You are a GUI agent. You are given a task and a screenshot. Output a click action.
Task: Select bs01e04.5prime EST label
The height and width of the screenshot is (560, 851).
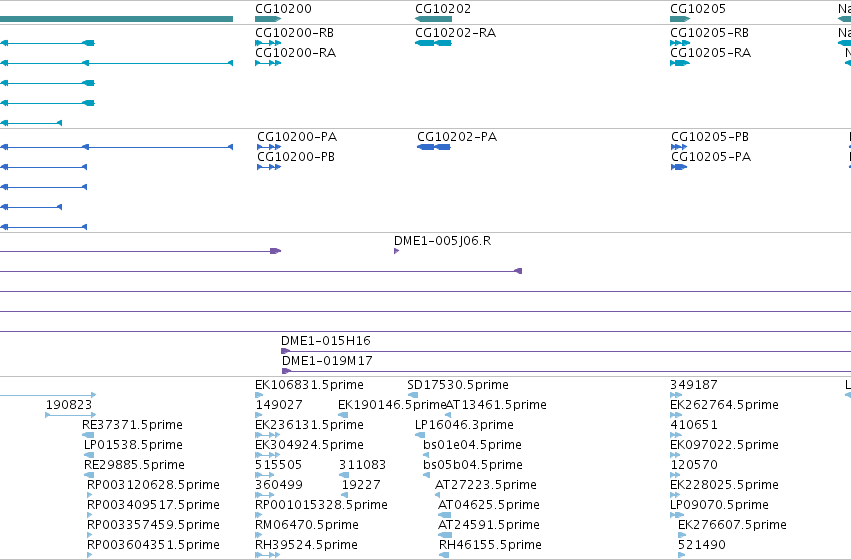point(472,445)
